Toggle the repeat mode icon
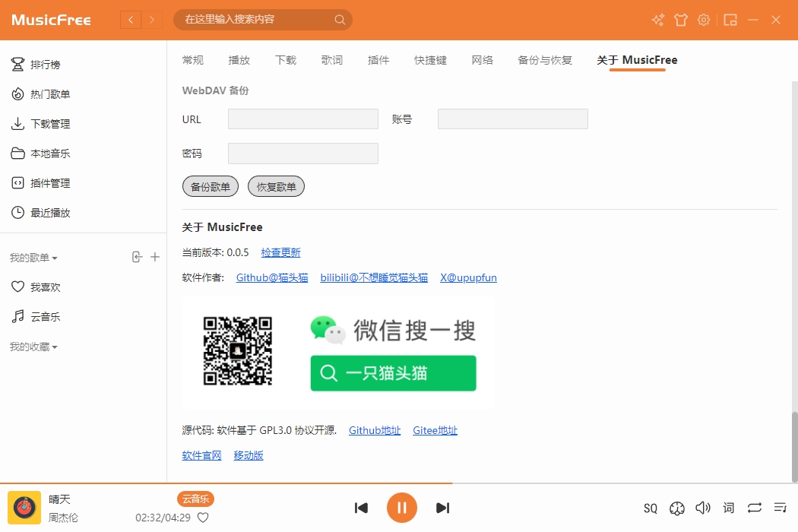This screenshot has width=798, height=532. point(754,508)
